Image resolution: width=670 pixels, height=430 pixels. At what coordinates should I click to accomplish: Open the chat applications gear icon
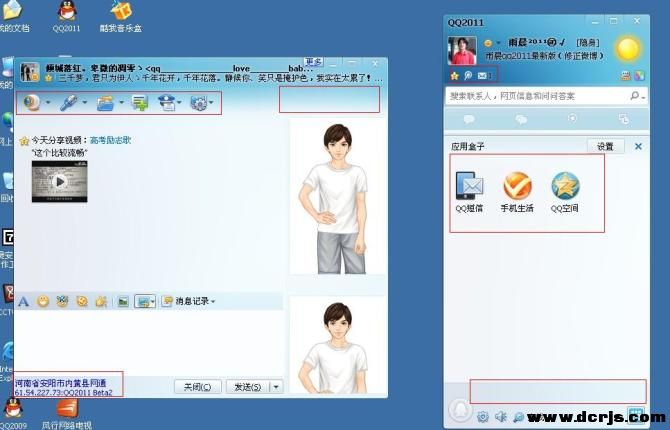(199, 103)
